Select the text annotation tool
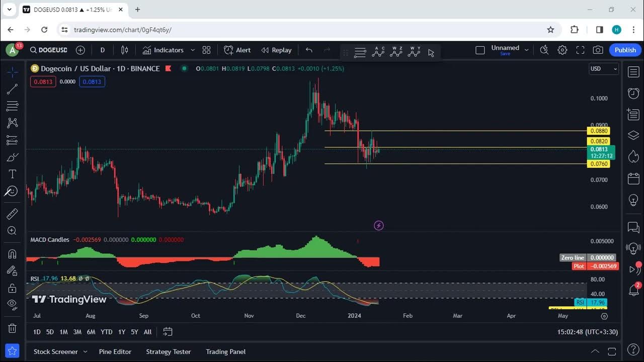Viewport: 644px width, 362px height. (x=13, y=174)
